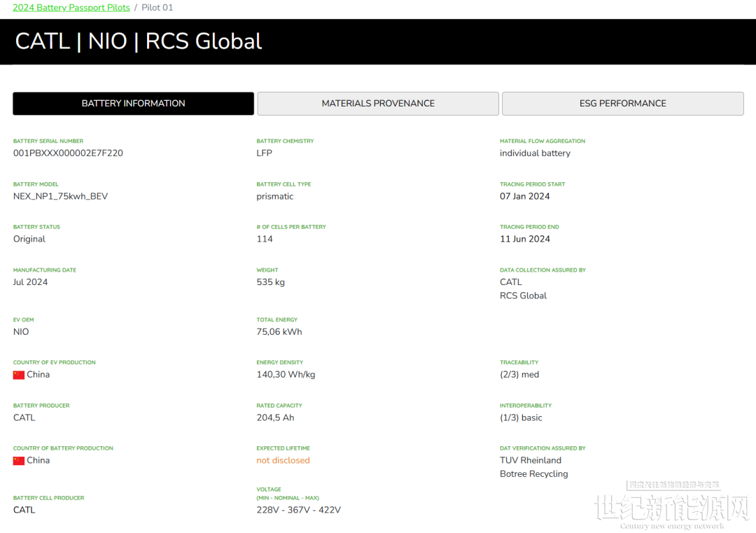Click the battery serial number 001PBXXX000002E7F220
Image resolution: width=756 pixels, height=533 pixels.
(x=68, y=153)
